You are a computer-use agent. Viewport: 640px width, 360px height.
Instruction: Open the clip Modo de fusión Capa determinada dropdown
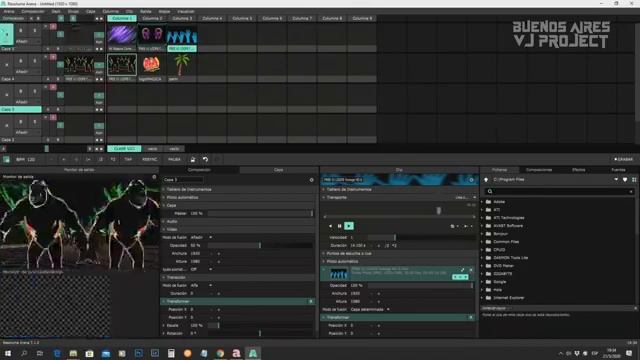370,309
